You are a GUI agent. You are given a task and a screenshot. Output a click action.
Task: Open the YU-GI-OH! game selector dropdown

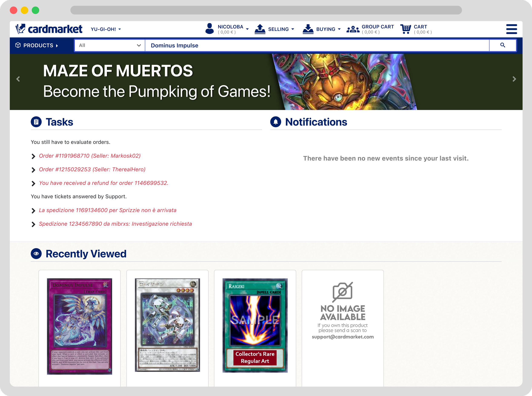[x=106, y=29]
